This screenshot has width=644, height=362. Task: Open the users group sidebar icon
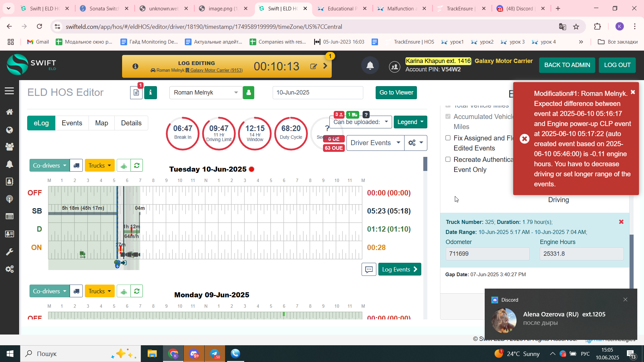pos(9,146)
